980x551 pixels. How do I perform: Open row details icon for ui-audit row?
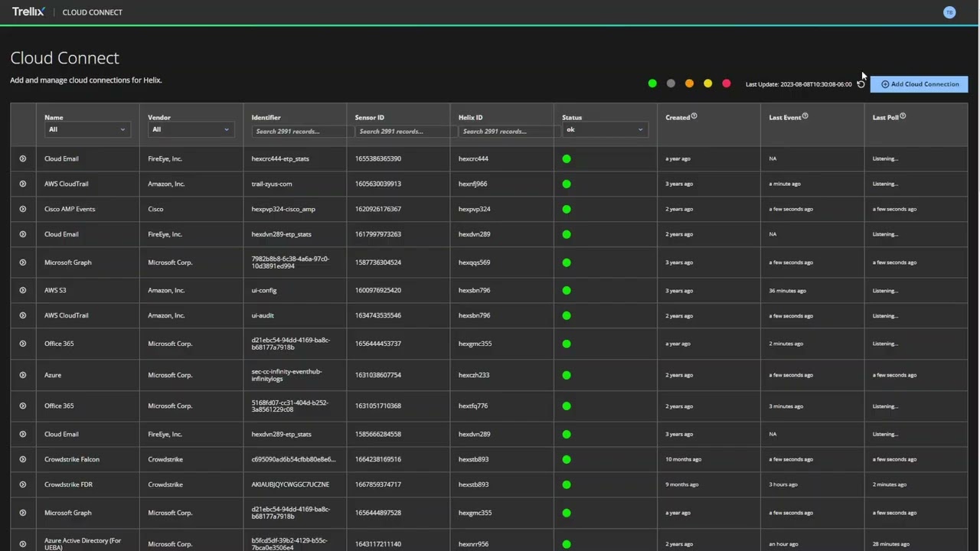tap(23, 315)
